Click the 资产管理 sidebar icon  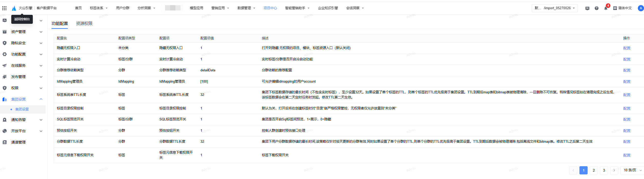pyautogui.click(x=5, y=32)
